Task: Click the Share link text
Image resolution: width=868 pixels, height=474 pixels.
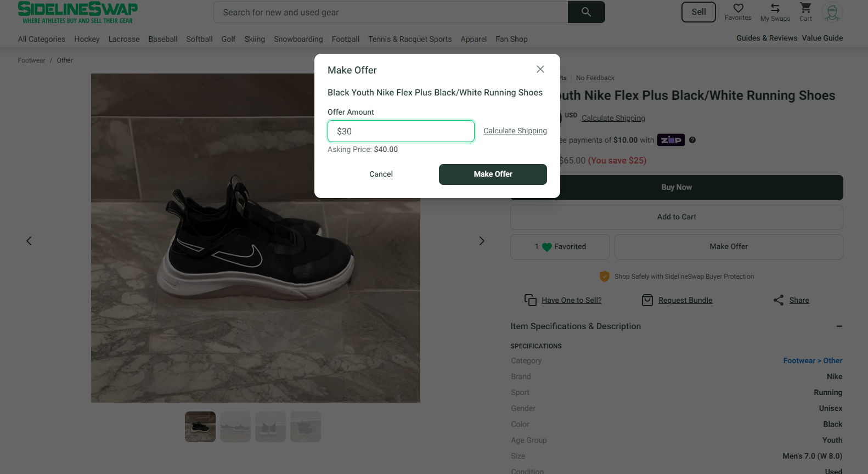Action: click(799, 300)
